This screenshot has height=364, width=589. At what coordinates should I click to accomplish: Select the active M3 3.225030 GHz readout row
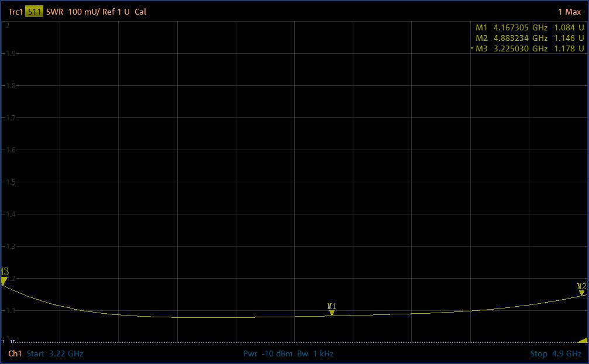point(529,48)
